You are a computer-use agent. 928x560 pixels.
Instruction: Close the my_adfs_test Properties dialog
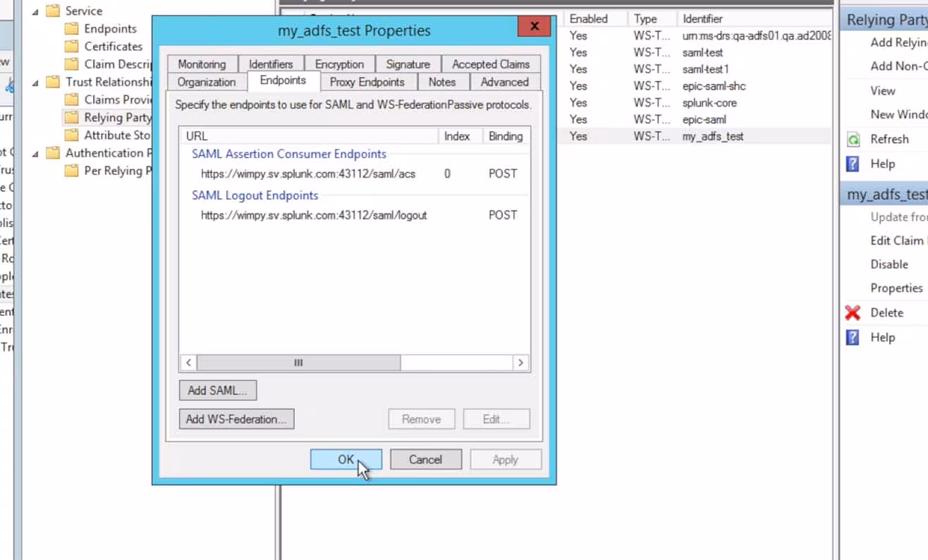coord(534,27)
